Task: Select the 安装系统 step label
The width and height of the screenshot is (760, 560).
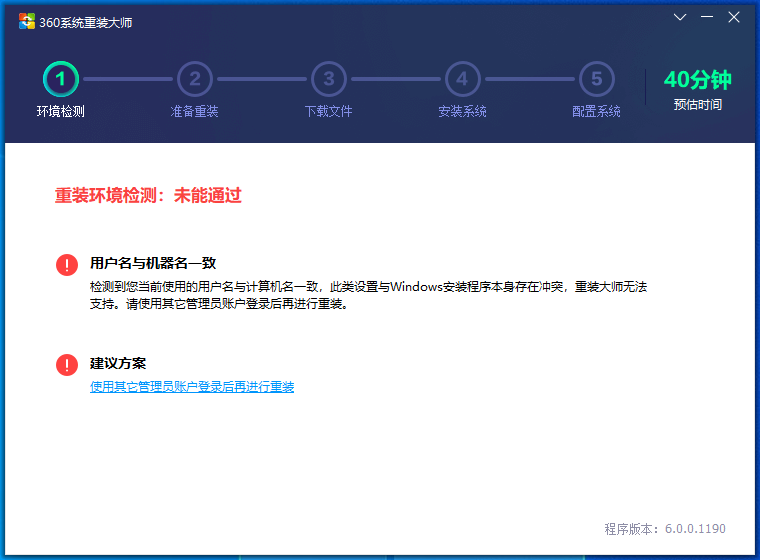Action: [x=462, y=111]
